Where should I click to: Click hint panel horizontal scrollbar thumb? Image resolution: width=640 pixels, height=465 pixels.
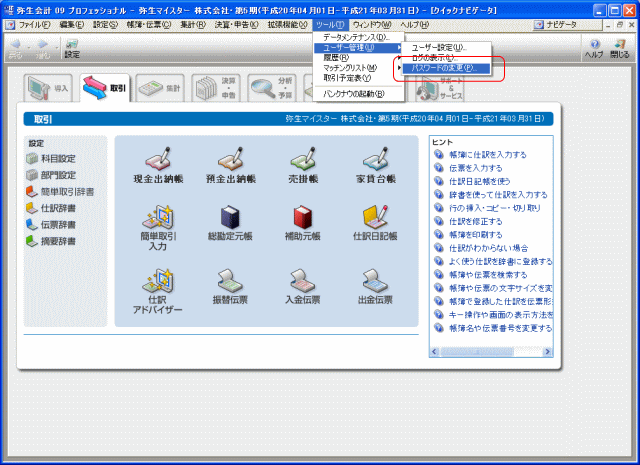(476, 352)
